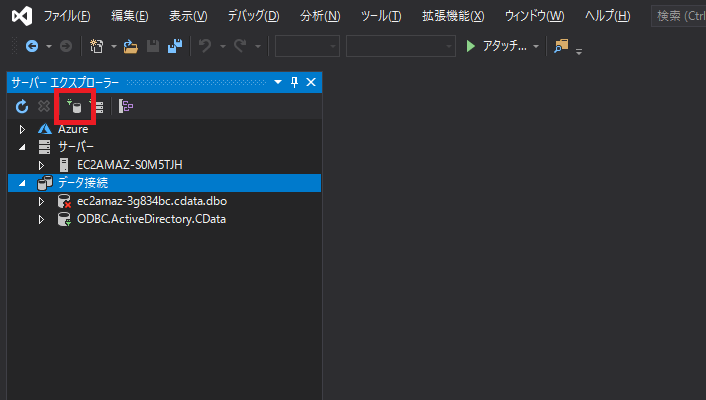Image resolution: width=706 pixels, height=400 pixels.
Task: Open the 拡張機能(X) menu
Action: [452, 16]
